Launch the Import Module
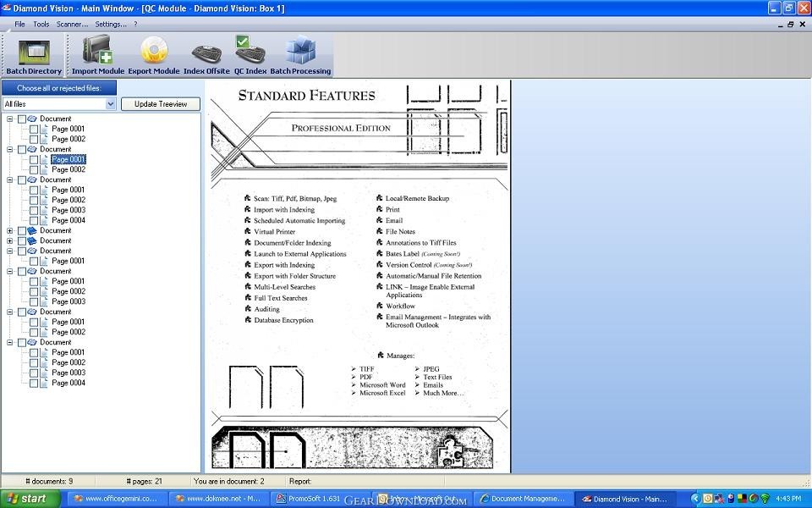This screenshot has width=812, height=508. coord(98,56)
